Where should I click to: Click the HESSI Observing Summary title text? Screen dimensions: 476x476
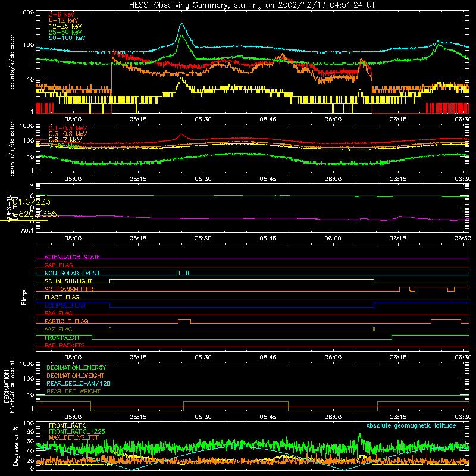252,5
